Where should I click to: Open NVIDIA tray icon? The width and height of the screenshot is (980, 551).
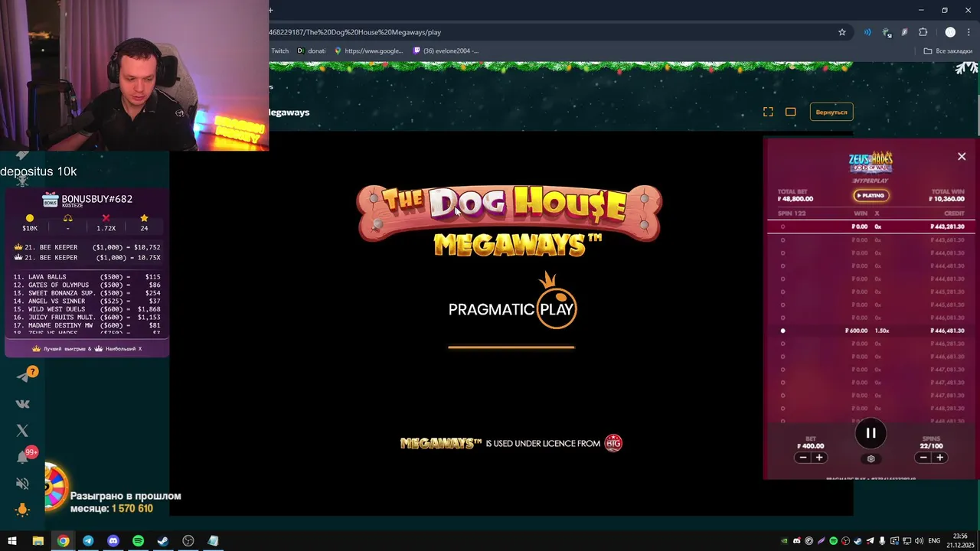coord(784,541)
